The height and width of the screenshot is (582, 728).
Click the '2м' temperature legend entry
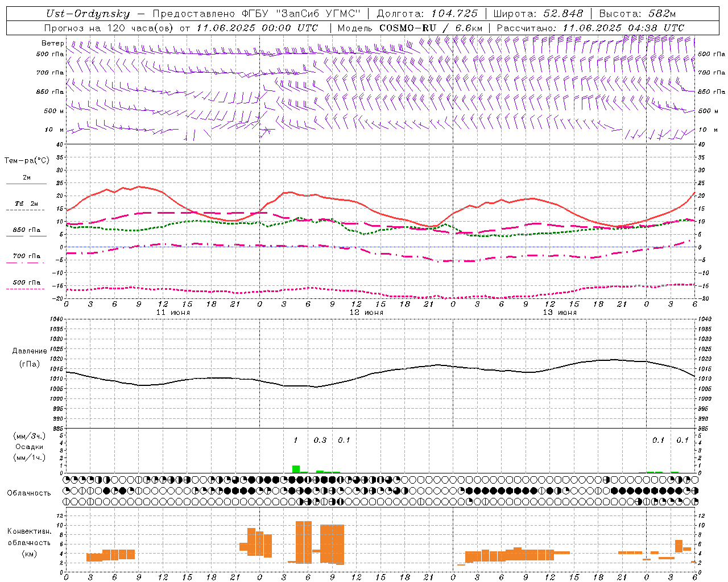tap(27, 177)
